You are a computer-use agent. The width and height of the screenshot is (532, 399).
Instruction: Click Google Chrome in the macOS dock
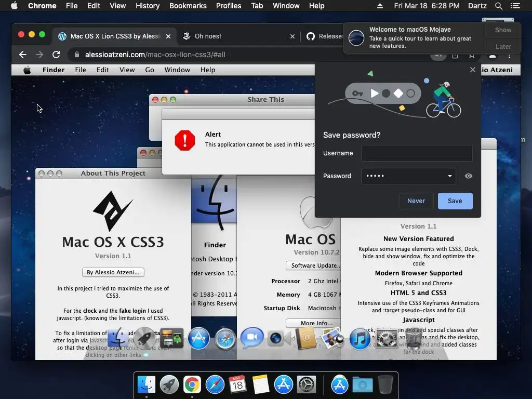click(192, 385)
